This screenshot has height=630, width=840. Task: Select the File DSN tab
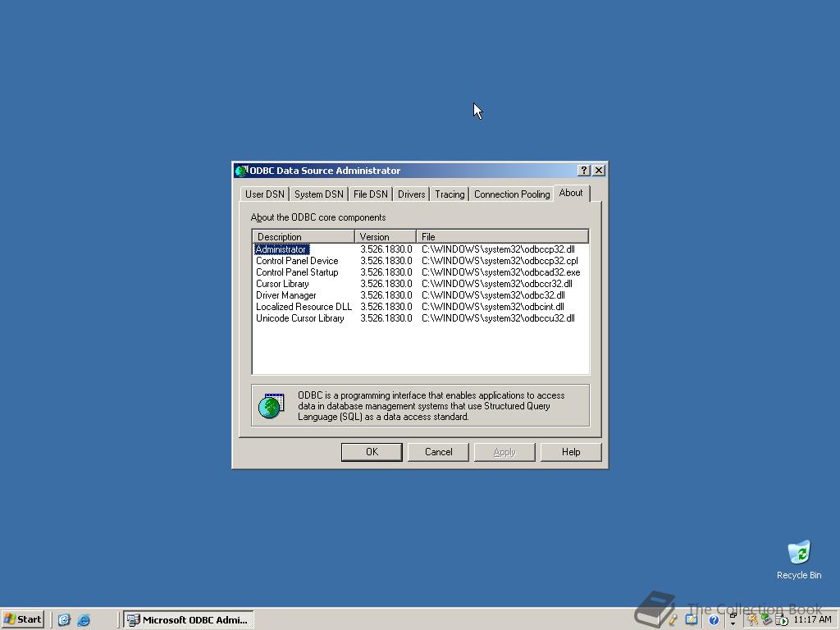pos(370,194)
